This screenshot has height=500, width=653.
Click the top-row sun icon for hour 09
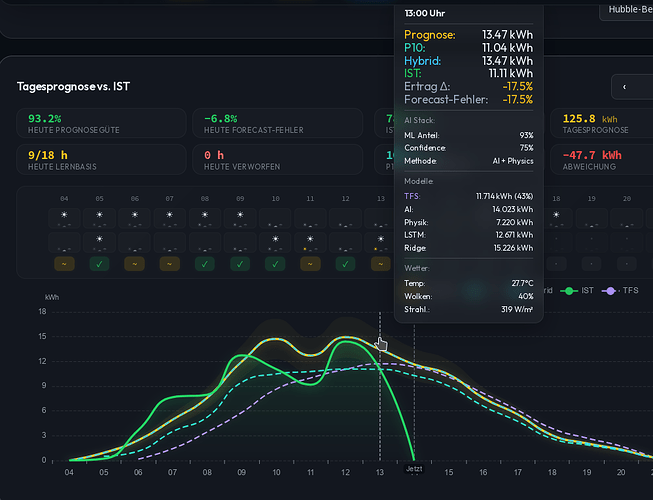click(240, 215)
